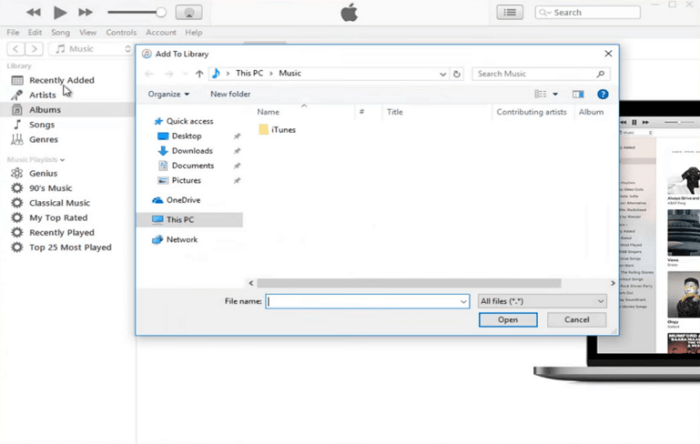
Task: Click the dialog forward arrow
Action: pyautogui.click(x=169, y=74)
